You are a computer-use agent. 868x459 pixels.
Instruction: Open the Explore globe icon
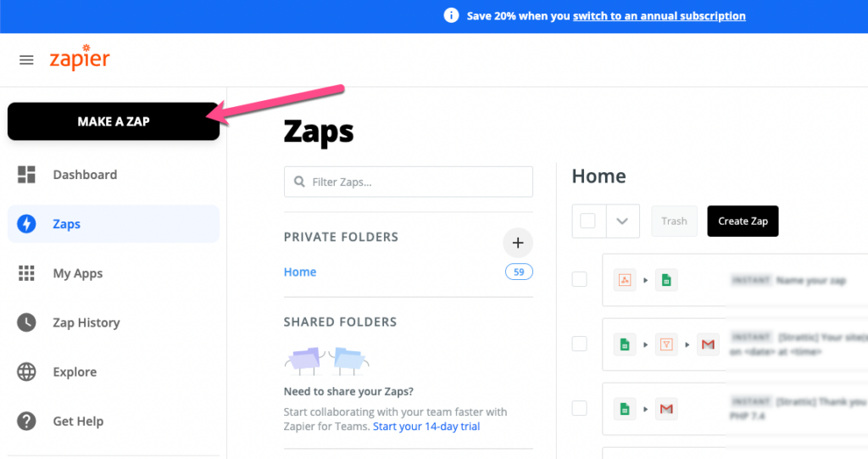[x=26, y=372]
